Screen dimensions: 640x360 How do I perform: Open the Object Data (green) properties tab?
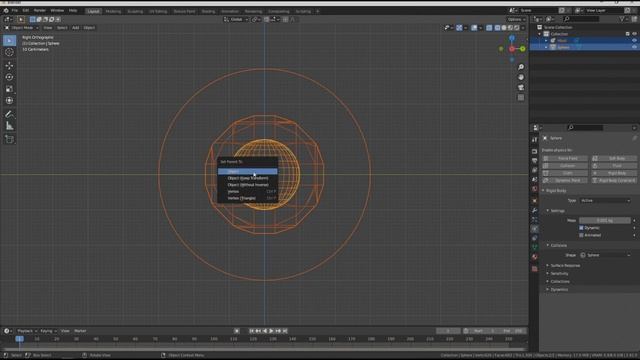534,247
